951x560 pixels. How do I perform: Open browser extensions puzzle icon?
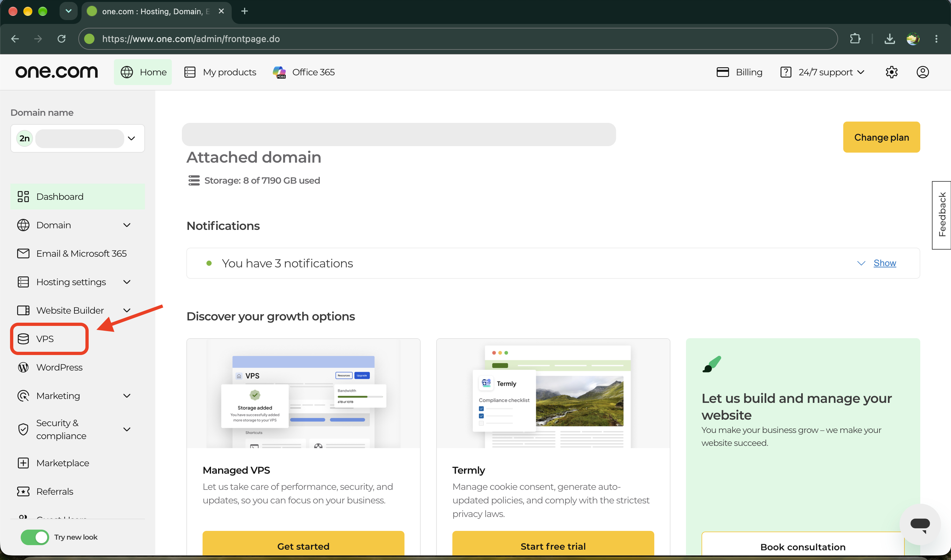(x=855, y=39)
